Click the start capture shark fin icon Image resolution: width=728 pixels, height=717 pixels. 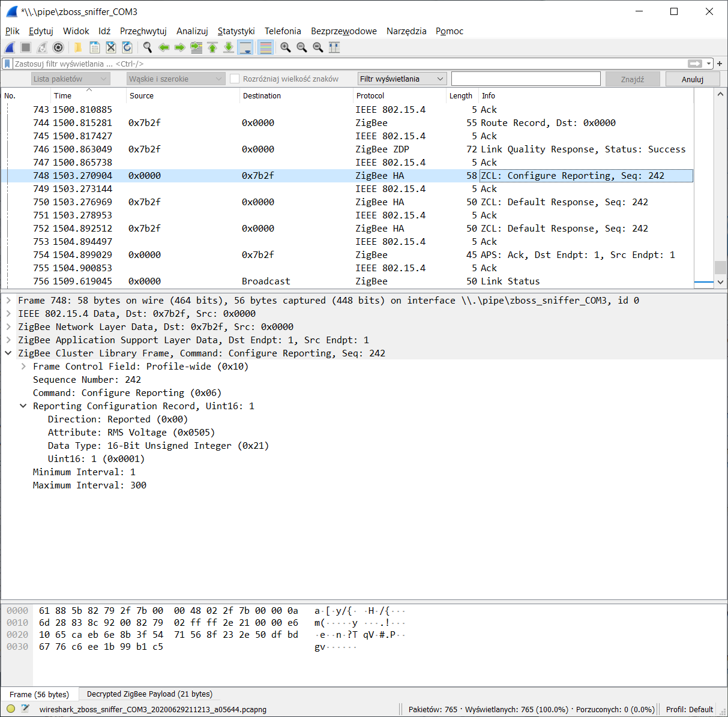tap(10, 47)
